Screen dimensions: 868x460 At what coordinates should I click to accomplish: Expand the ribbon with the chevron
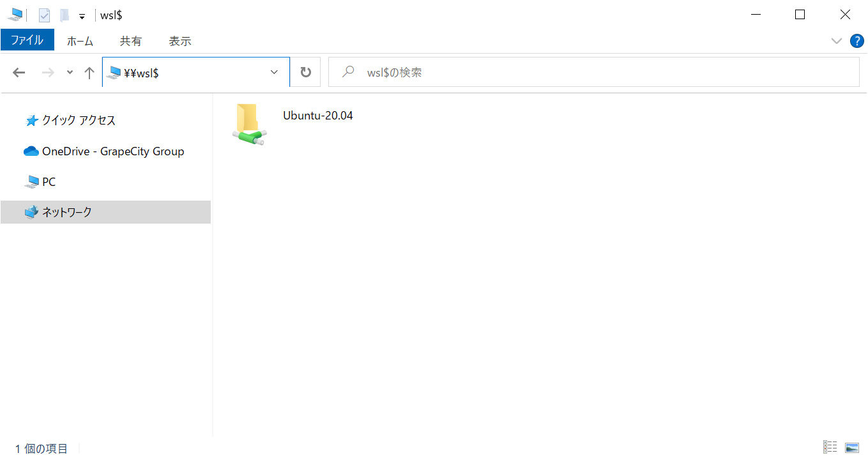[837, 41]
